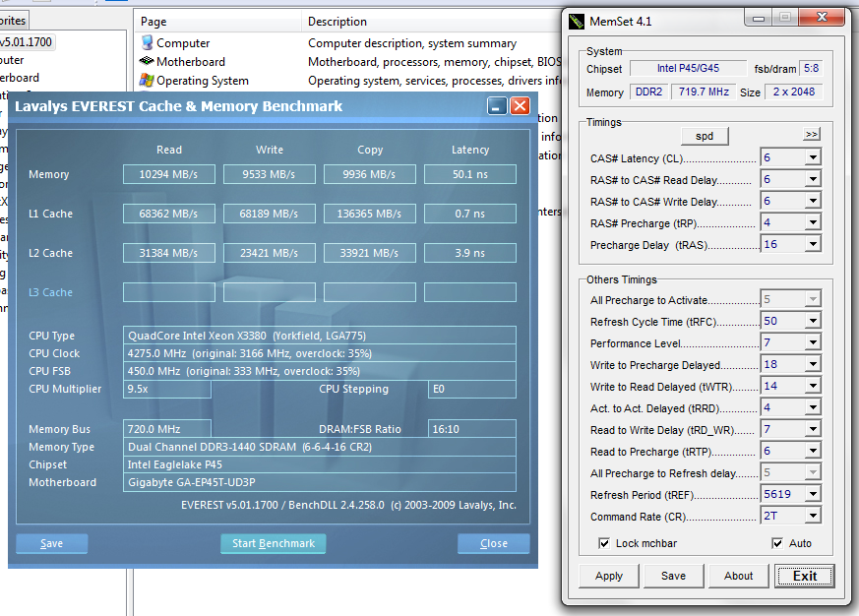This screenshot has width=859, height=616.
Task: Click Save in the EVEREST benchmark dialog
Action: (51, 543)
